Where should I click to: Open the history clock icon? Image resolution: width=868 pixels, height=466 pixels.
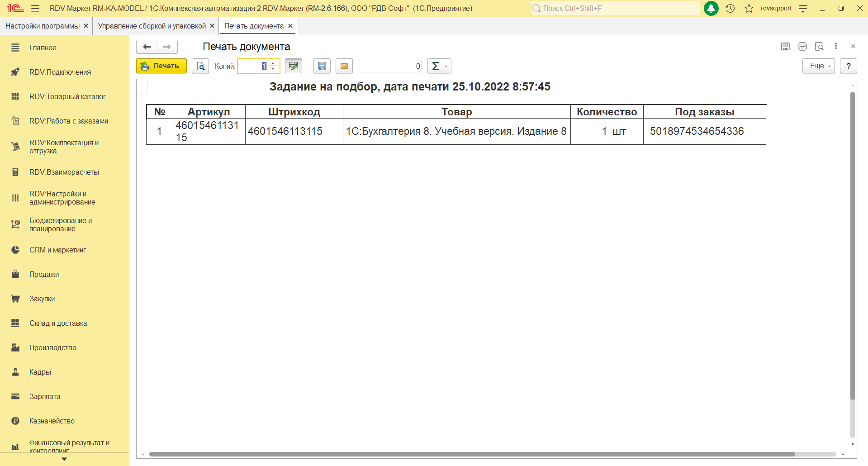(730, 8)
